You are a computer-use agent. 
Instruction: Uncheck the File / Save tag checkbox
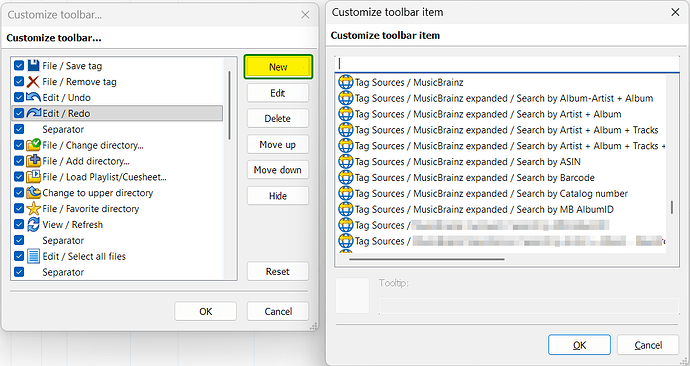19,66
